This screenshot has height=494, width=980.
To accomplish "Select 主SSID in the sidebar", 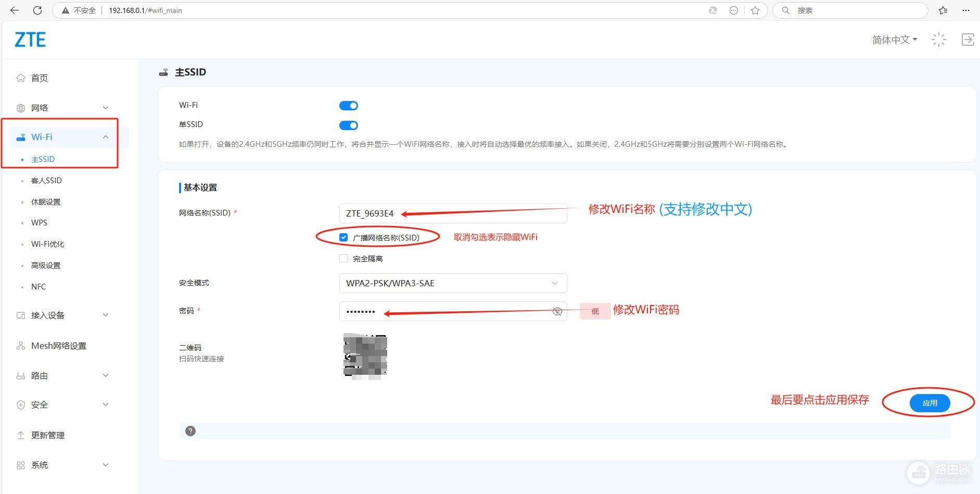I will click(43, 159).
